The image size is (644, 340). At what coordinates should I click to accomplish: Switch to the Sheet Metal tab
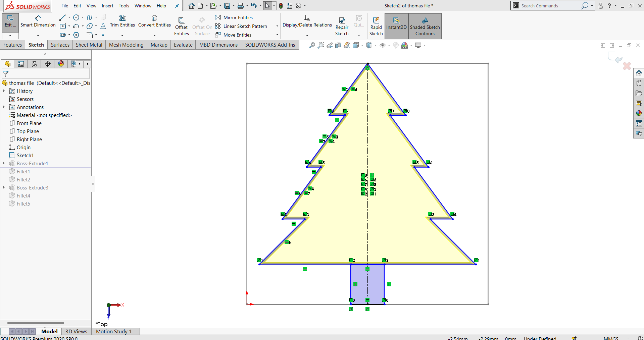coord(89,45)
